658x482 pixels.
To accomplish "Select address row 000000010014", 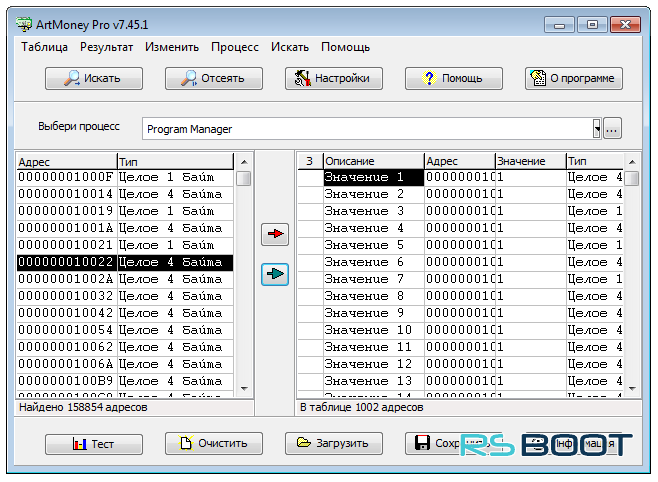I will coord(125,194).
